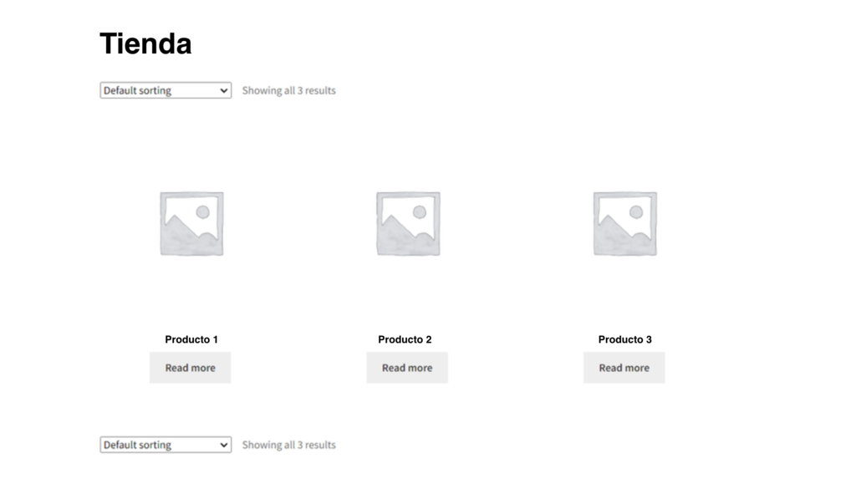Click Read more under Producto 1
Viewport: 856px width, 504px height.
(190, 368)
